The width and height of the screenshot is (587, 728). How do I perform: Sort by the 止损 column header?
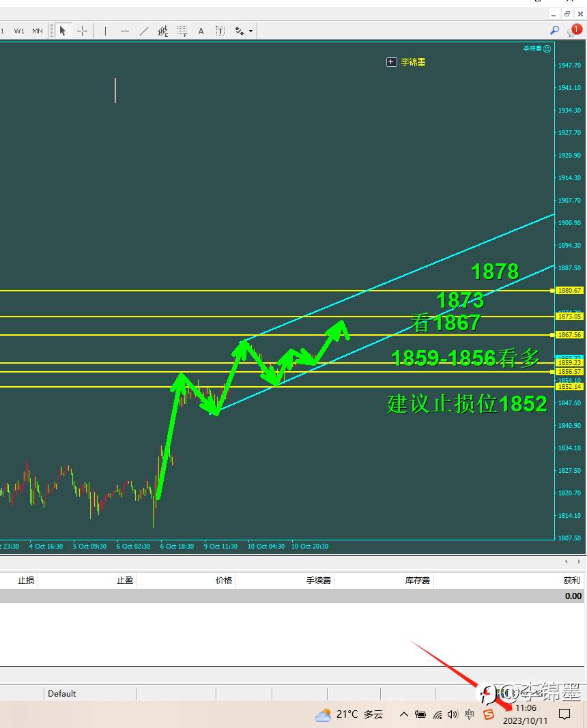point(26,581)
